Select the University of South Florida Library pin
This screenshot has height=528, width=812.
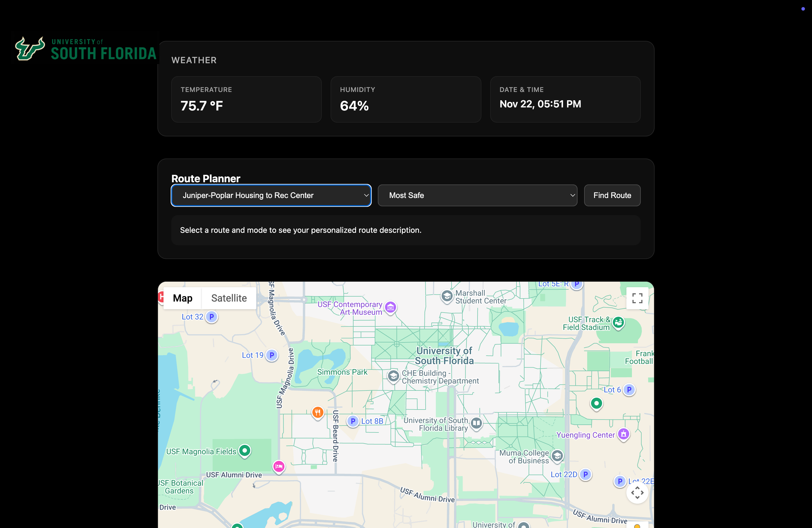point(476,423)
